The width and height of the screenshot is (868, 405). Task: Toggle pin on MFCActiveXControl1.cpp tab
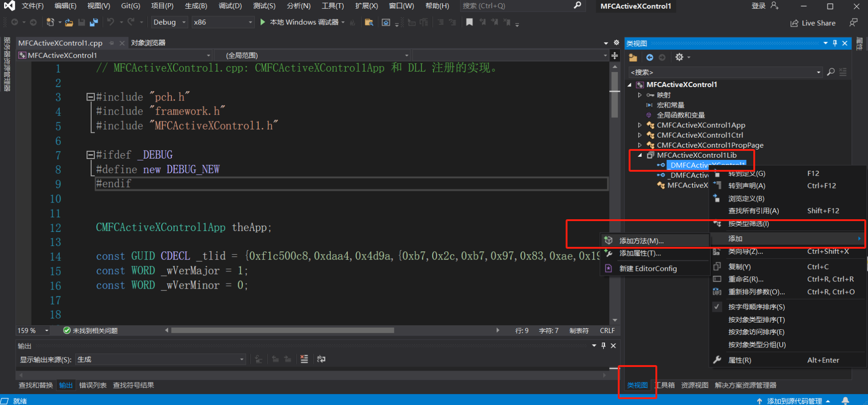112,43
